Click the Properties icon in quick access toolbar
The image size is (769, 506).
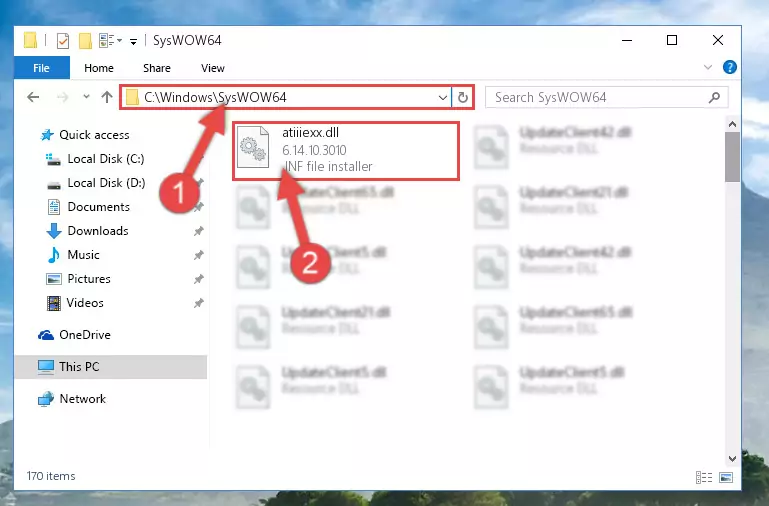point(63,41)
